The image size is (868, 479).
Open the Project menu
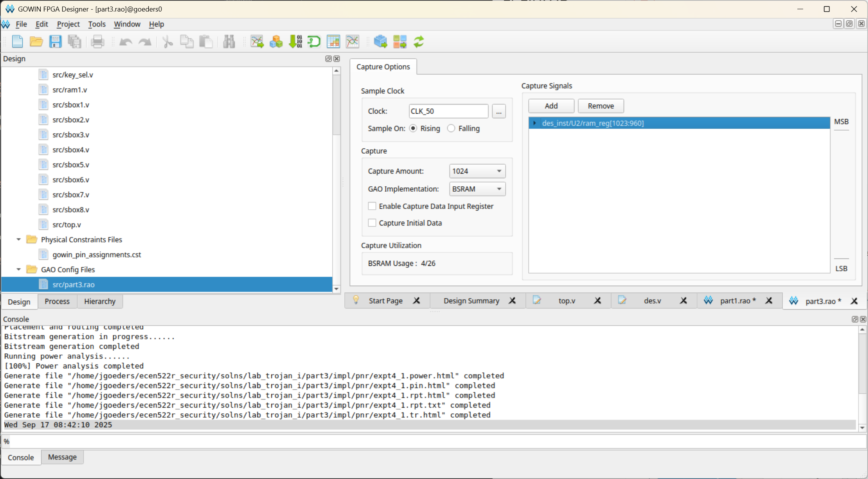coord(68,24)
